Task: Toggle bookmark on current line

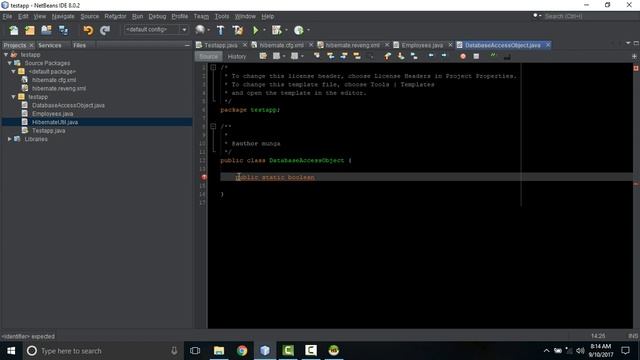Action: (x=414, y=56)
